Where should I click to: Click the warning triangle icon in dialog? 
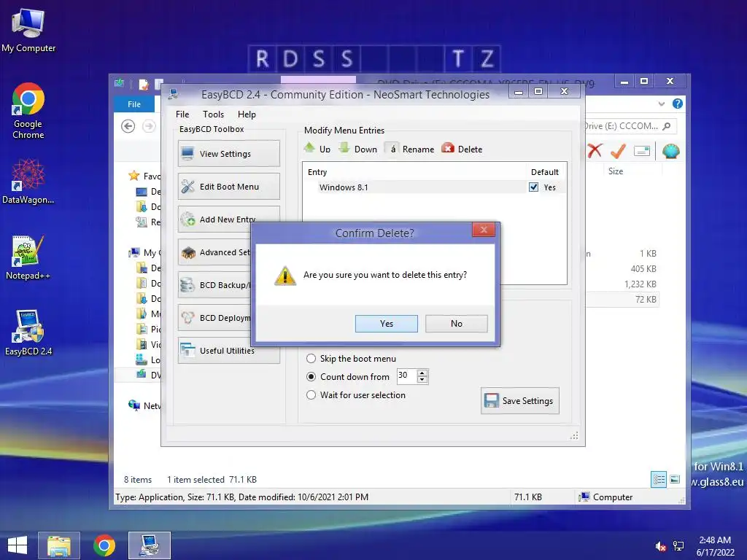pos(285,276)
